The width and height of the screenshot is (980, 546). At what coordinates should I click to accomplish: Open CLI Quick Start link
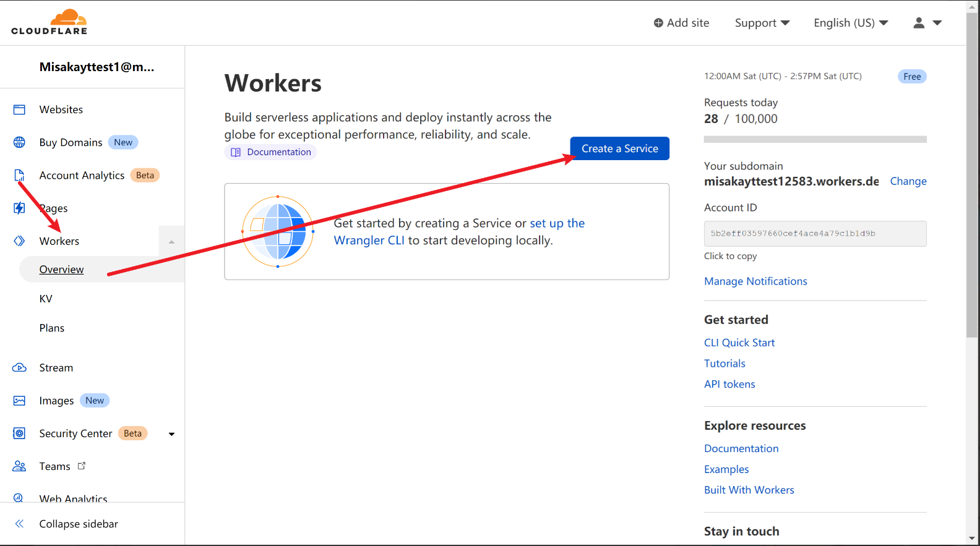point(739,343)
